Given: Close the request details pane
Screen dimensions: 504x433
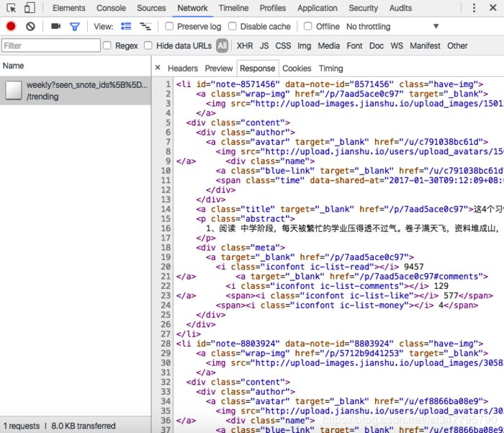Looking at the screenshot, I should coord(158,68).
